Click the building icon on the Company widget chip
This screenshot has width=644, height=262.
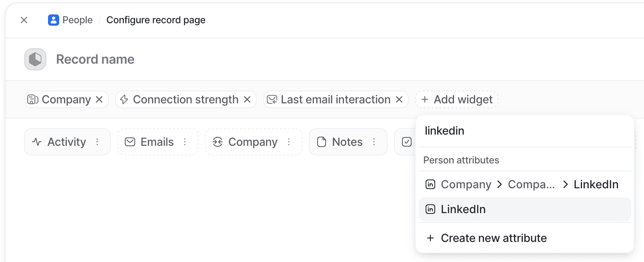coord(32,99)
